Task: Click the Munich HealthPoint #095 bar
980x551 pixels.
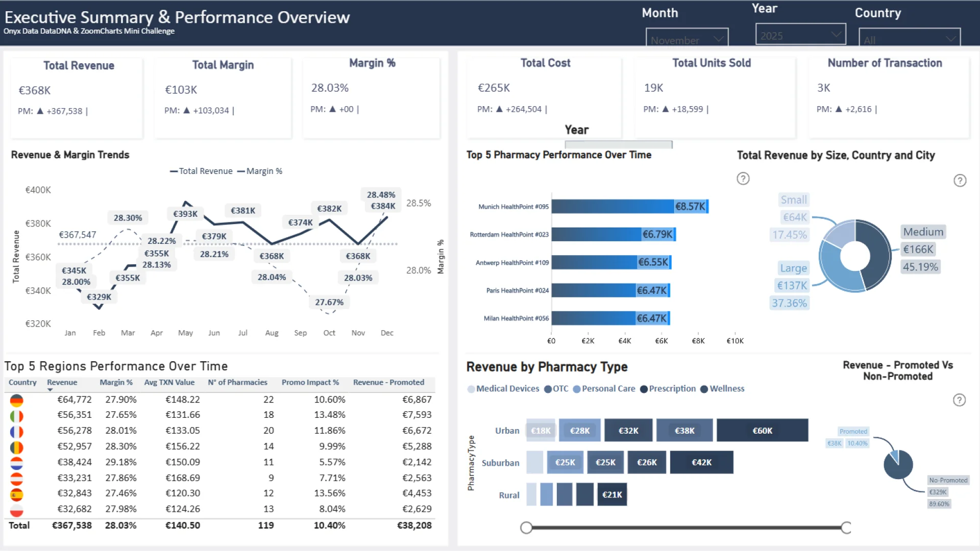Action: (629, 207)
